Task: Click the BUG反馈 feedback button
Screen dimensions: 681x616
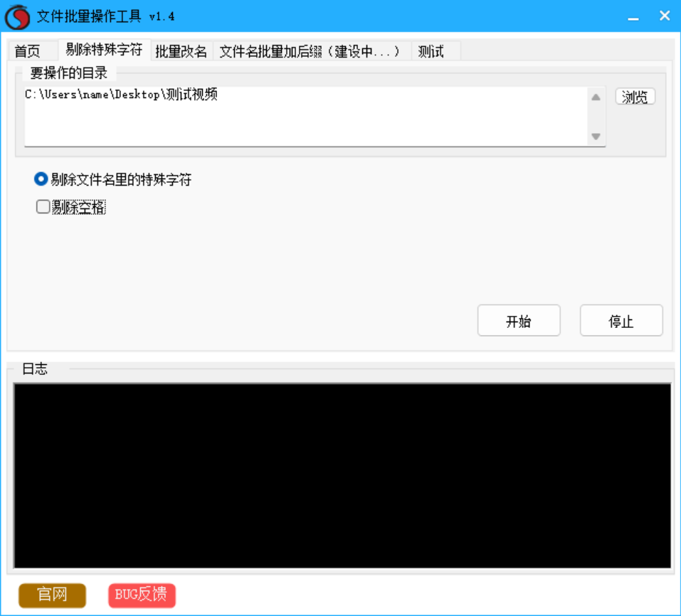Action: (142, 595)
